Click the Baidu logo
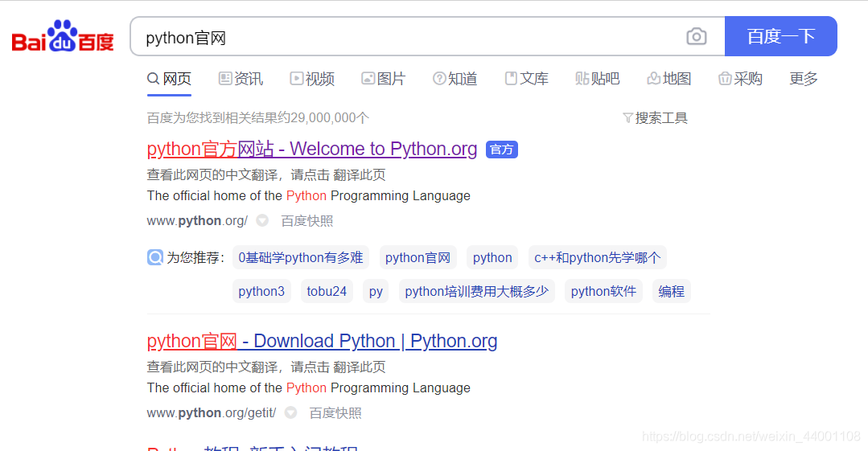 click(63, 36)
